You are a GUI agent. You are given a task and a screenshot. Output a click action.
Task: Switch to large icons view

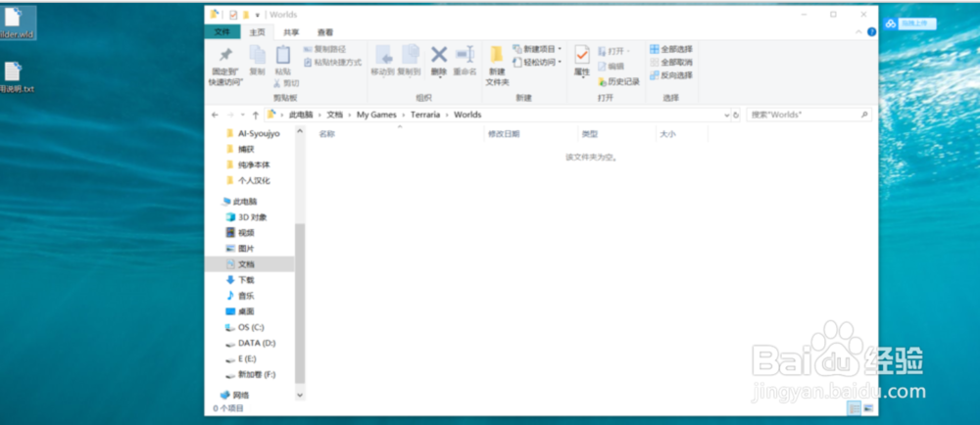[867, 408]
